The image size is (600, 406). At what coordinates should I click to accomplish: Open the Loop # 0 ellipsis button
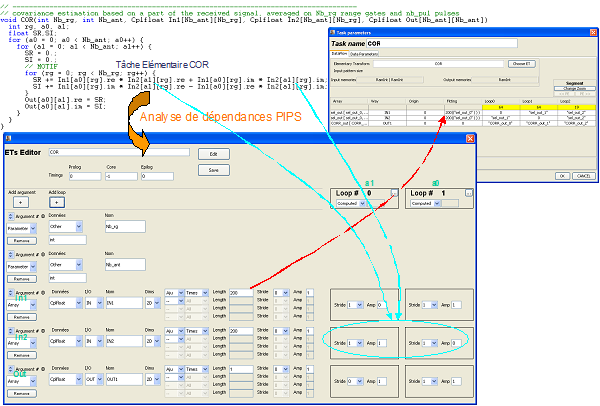point(394,193)
